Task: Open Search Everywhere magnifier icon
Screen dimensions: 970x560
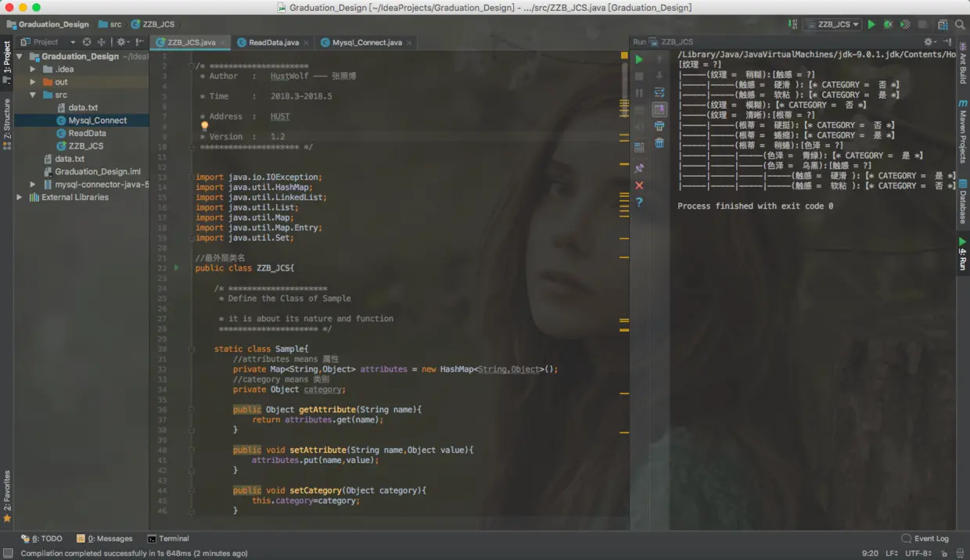Action: point(960,25)
